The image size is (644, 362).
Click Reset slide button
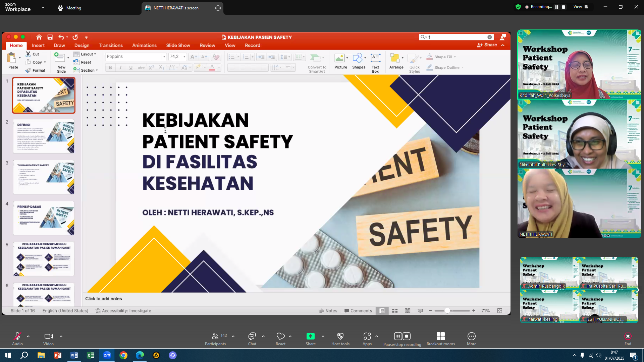83,62
